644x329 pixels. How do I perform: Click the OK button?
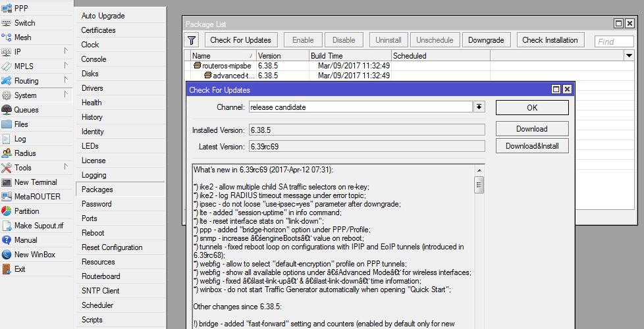[532, 107]
